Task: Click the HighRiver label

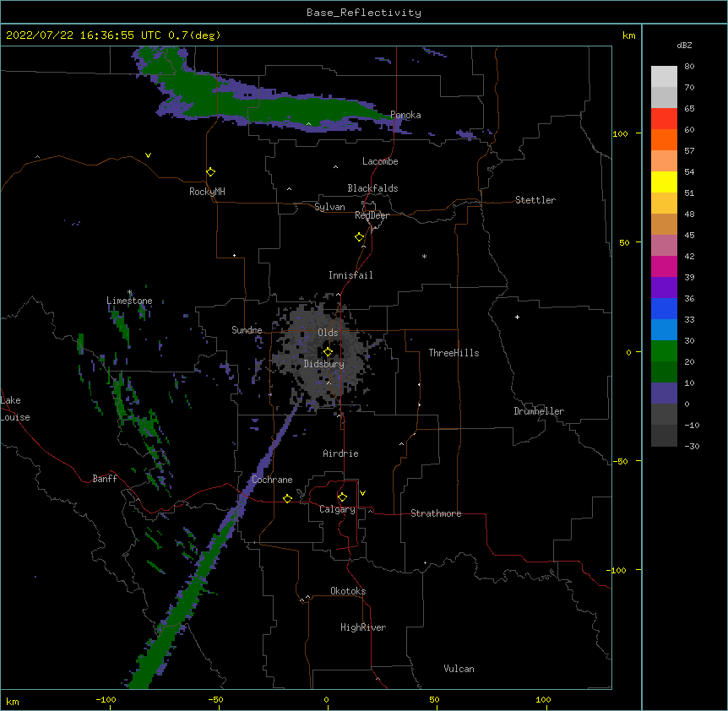Action: tap(363, 627)
